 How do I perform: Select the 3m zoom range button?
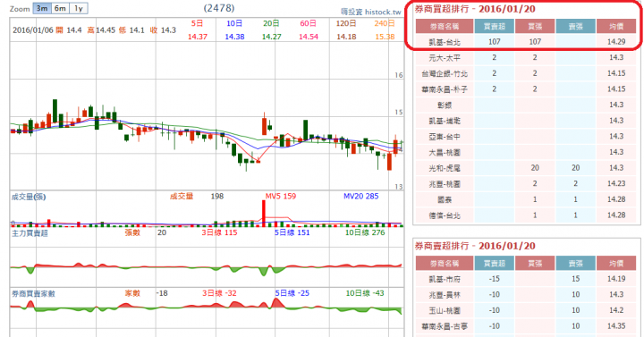point(42,8)
